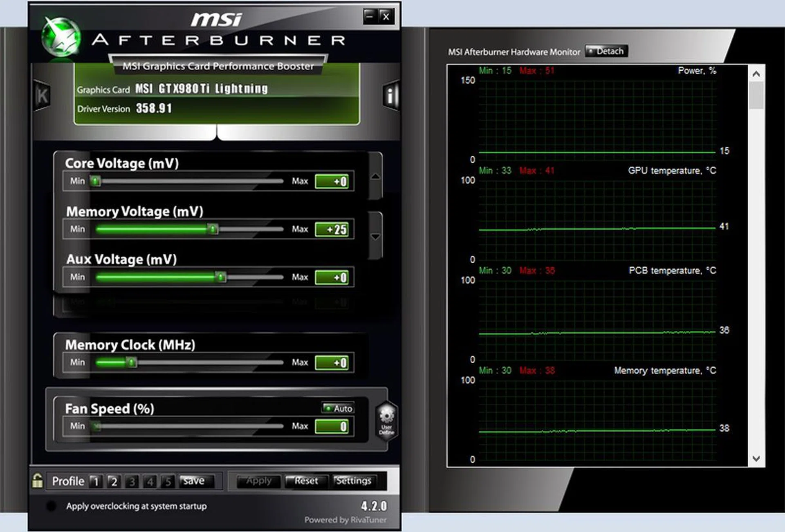Open the Settings button
785x532 pixels.
[353, 481]
